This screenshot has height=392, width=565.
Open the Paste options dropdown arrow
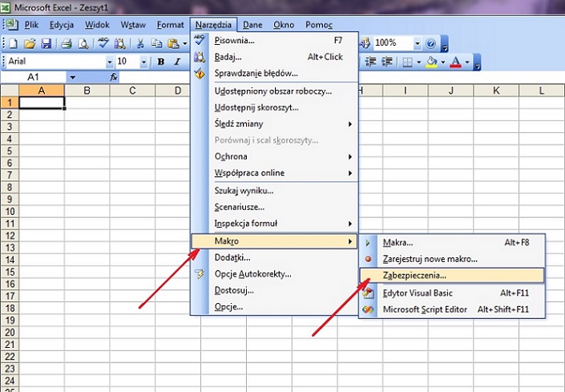pyautogui.click(x=185, y=43)
